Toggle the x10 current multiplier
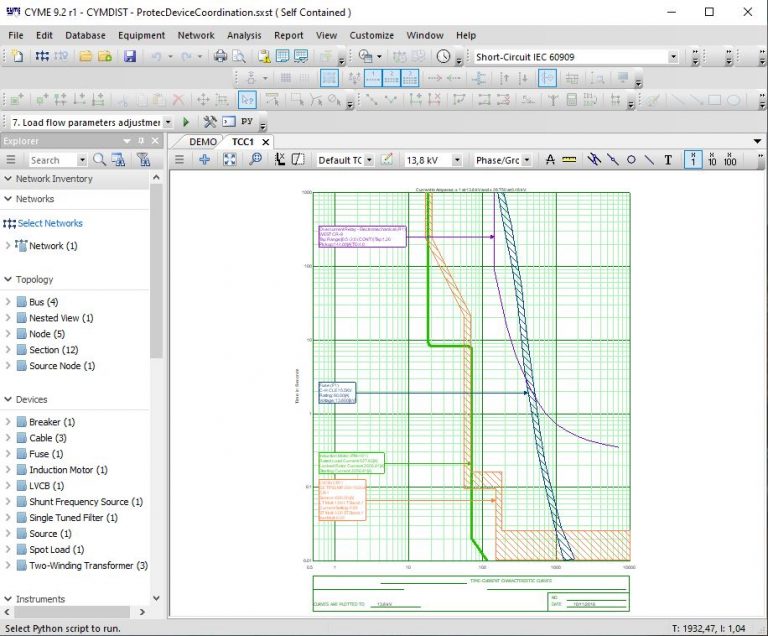Image resolution: width=768 pixels, height=636 pixels. pos(712,160)
